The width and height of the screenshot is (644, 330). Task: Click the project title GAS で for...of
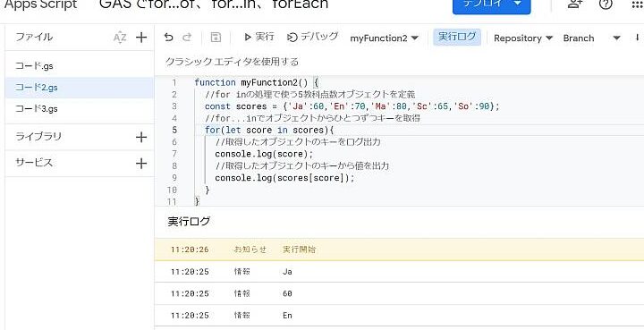click(x=214, y=4)
